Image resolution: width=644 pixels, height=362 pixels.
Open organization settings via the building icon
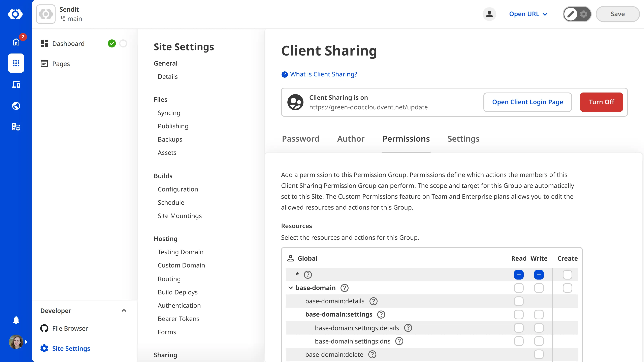(16, 127)
